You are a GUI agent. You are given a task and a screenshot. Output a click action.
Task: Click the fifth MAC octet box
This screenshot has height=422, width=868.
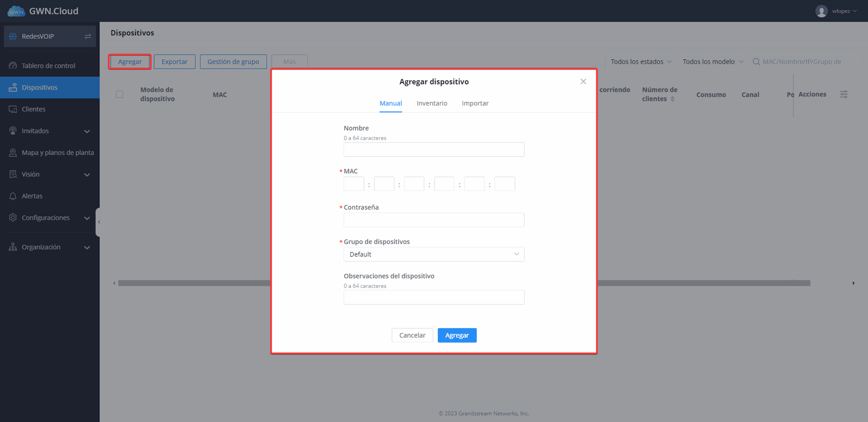474,184
